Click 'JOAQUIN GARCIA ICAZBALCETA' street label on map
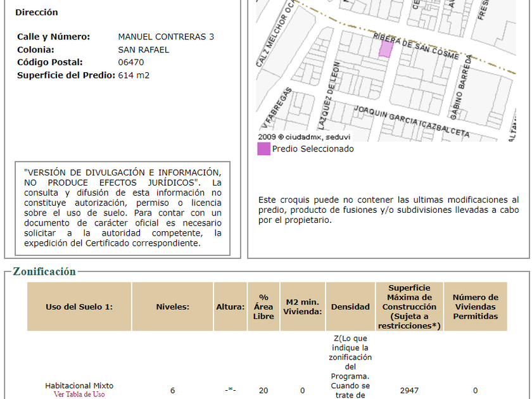Viewport: 532px width, 399px height. tap(412, 122)
